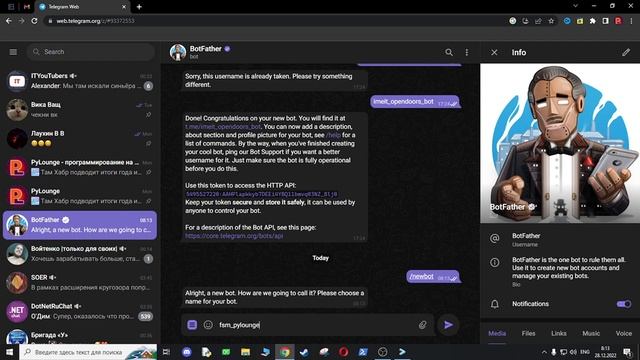Open Chrome from the taskbar
Viewport: 640px width, 360px height.
(x=284, y=352)
